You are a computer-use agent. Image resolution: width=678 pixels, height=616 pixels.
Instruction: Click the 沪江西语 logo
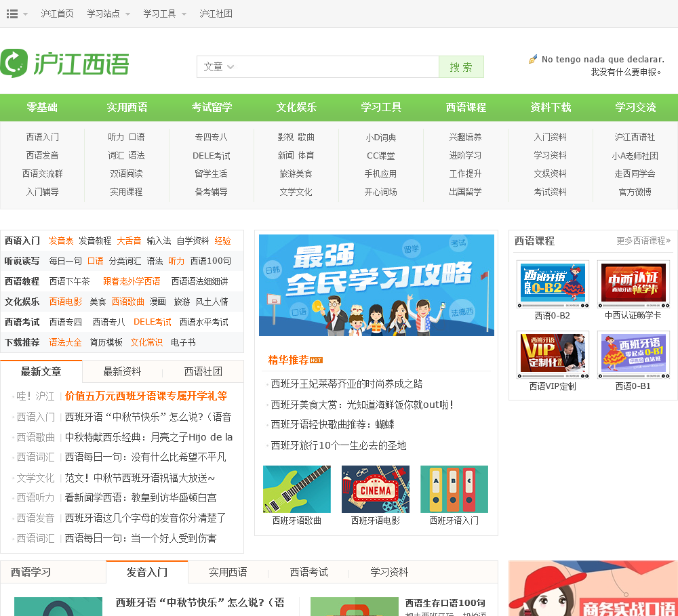(65, 63)
